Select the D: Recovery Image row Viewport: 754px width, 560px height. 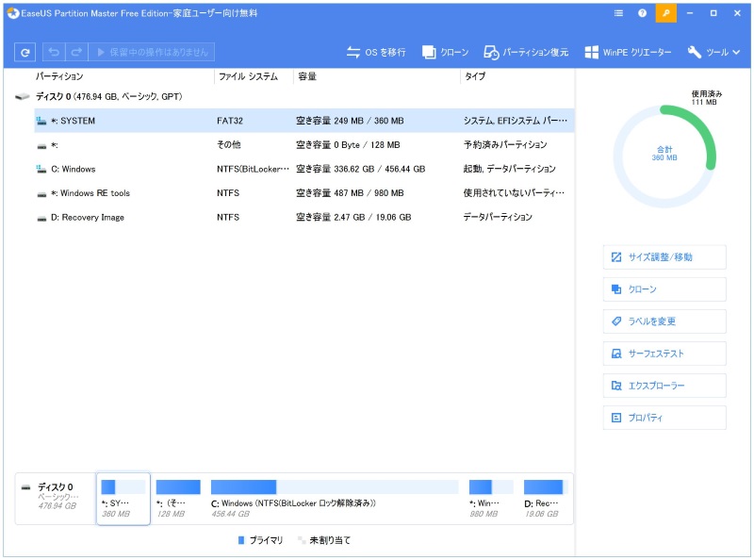pyautogui.click(x=304, y=217)
